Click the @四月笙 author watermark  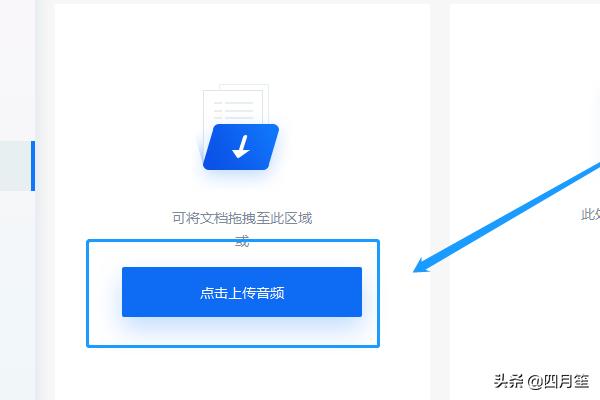558,381
